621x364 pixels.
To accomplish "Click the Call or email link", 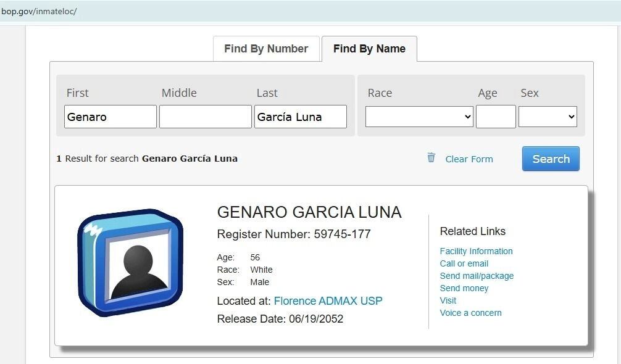I will click(x=464, y=263).
